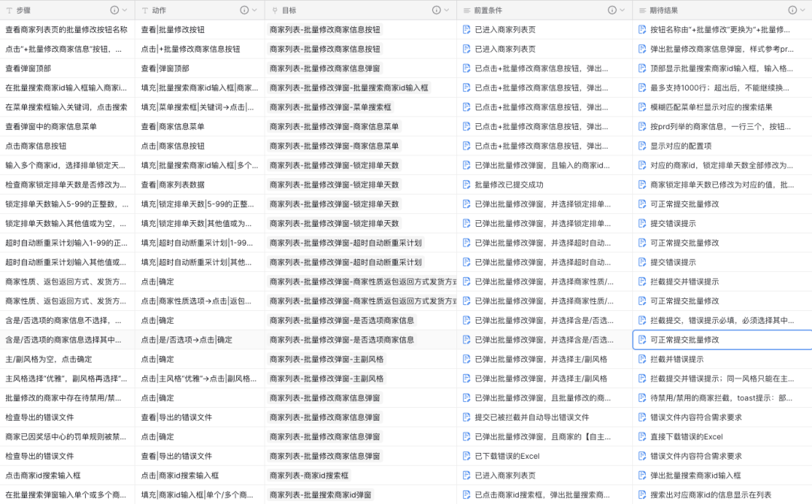
Task: Click the field-type icon beside the 目标 header
Action: [275, 11]
